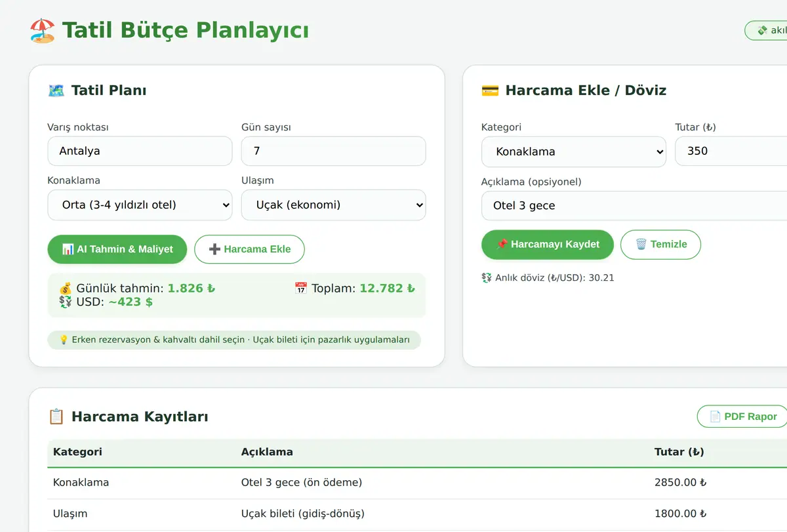Click the beach umbrella logo icon
The image size is (787, 532).
click(x=43, y=30)
